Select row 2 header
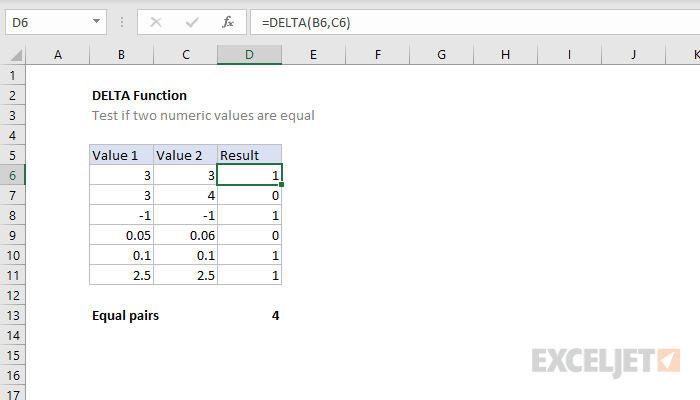 12,95
